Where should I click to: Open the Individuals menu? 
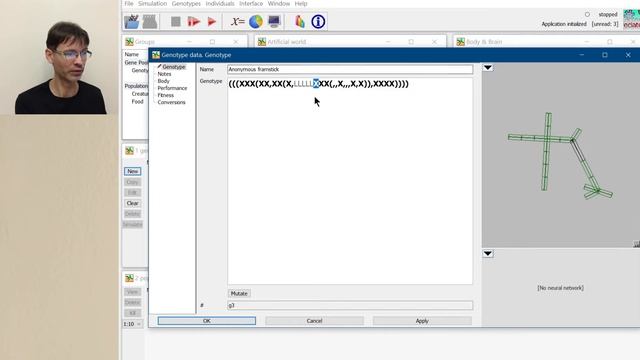click(x=220, y=4)
